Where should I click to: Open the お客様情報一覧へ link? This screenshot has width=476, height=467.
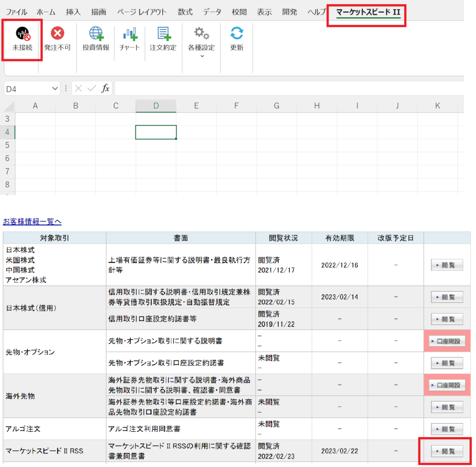[x=32, y=221]
